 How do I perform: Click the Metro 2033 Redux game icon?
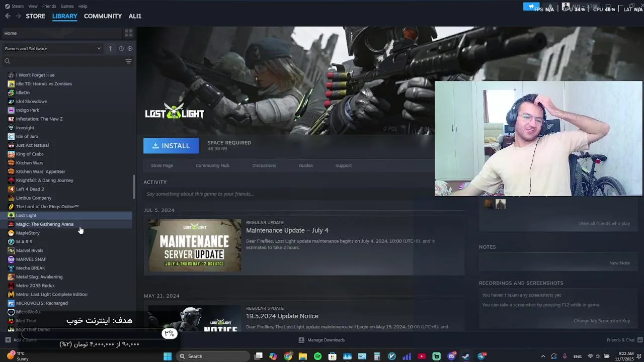tap(11, 286)
